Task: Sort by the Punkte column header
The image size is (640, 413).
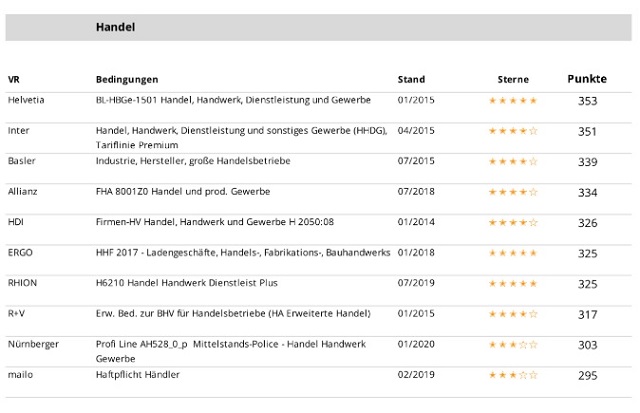Action: pyautogui.click(x=587, y=79)
